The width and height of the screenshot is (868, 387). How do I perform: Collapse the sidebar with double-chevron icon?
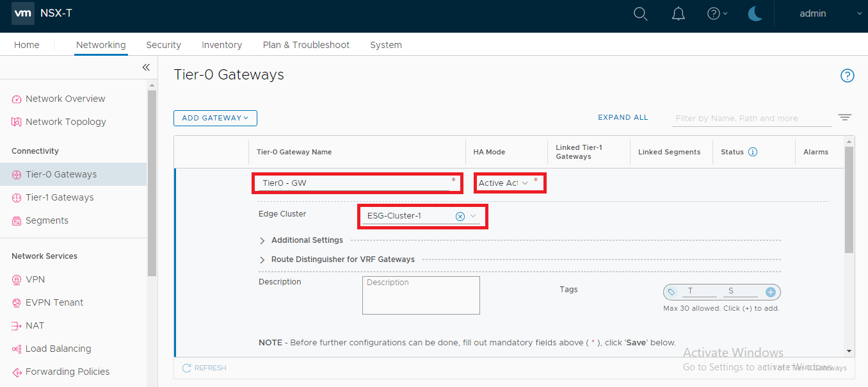pos(146,67)
